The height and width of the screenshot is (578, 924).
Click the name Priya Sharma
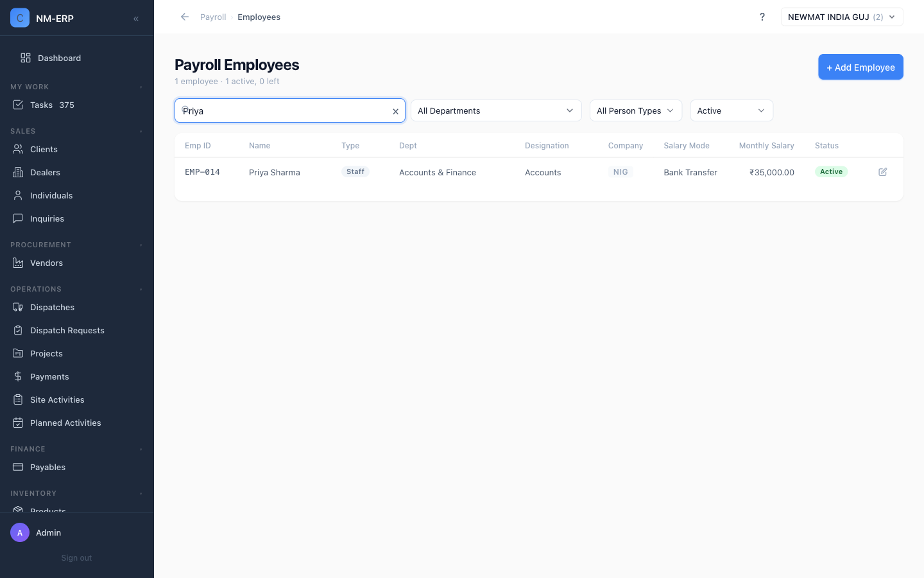tap(275, 172)
